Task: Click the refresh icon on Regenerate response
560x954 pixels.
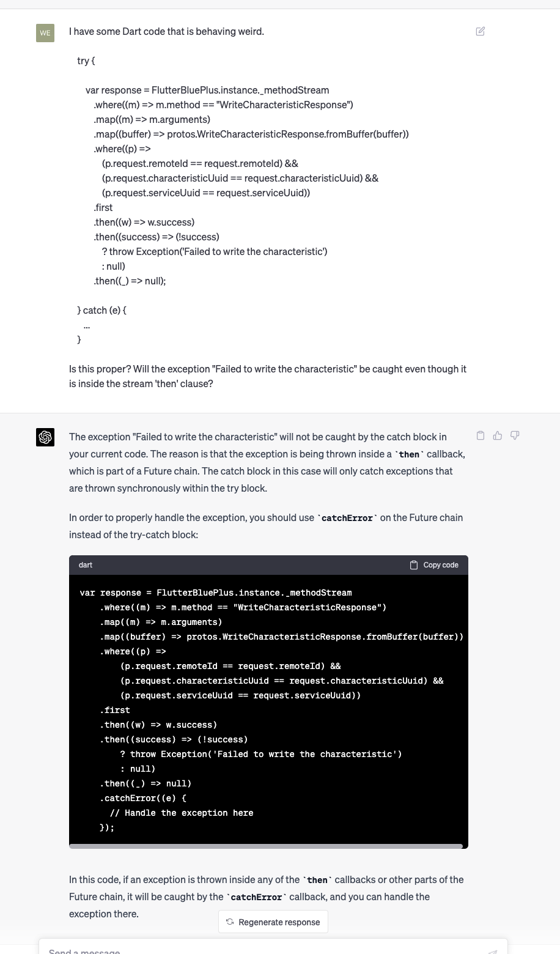Action: [x=229, y=922]
